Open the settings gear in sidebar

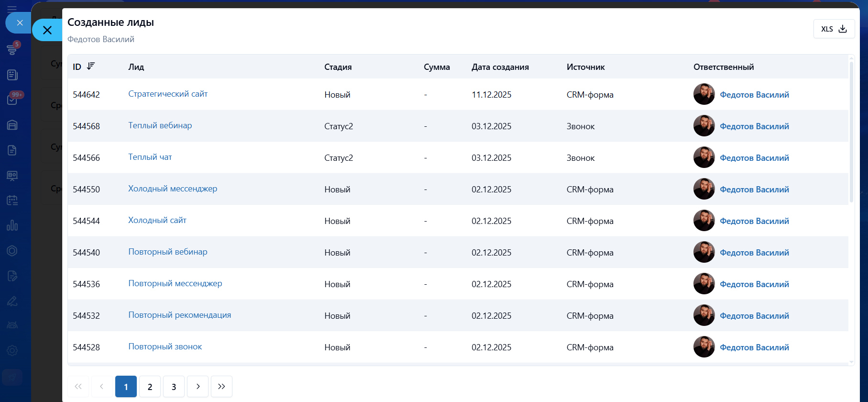tap(12, 350)
